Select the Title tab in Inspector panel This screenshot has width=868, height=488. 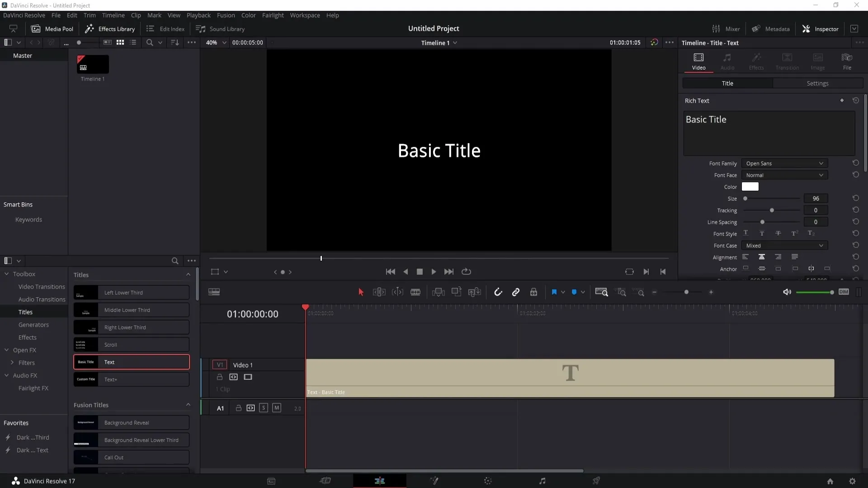(728, 83)
